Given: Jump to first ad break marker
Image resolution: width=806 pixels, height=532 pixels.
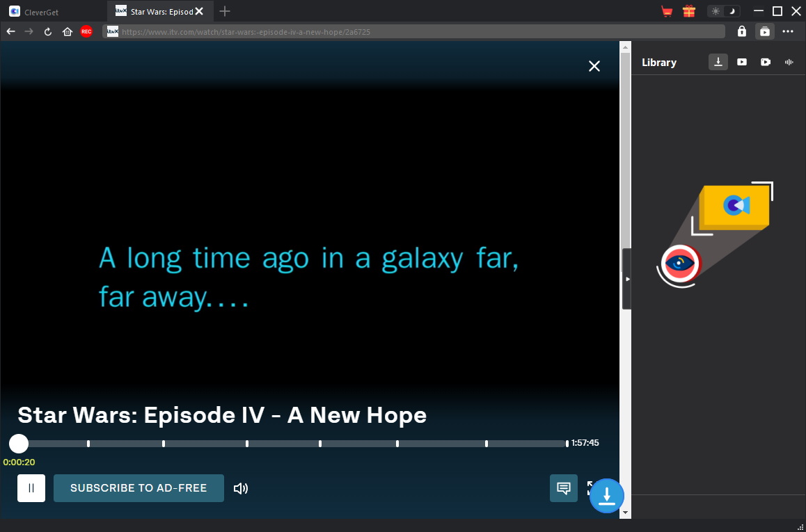Looking at the screenshot, I should tap(88, 443).
